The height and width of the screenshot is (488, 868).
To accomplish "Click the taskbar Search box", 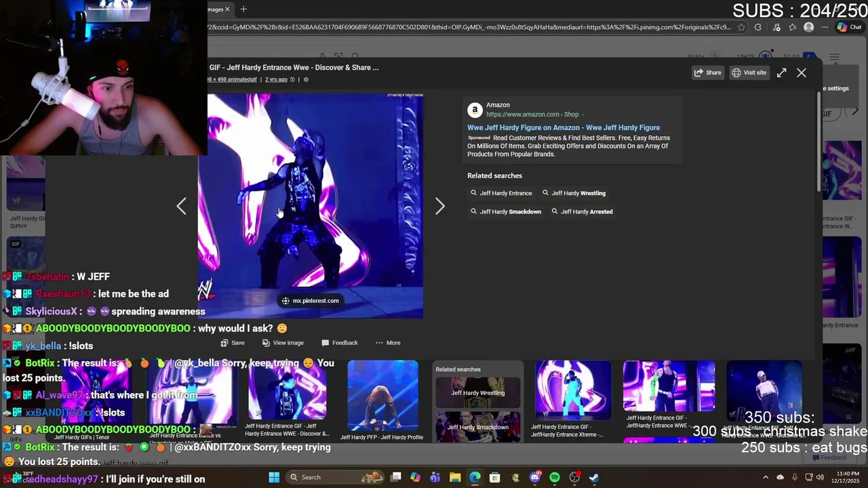I will pos(336,477).
